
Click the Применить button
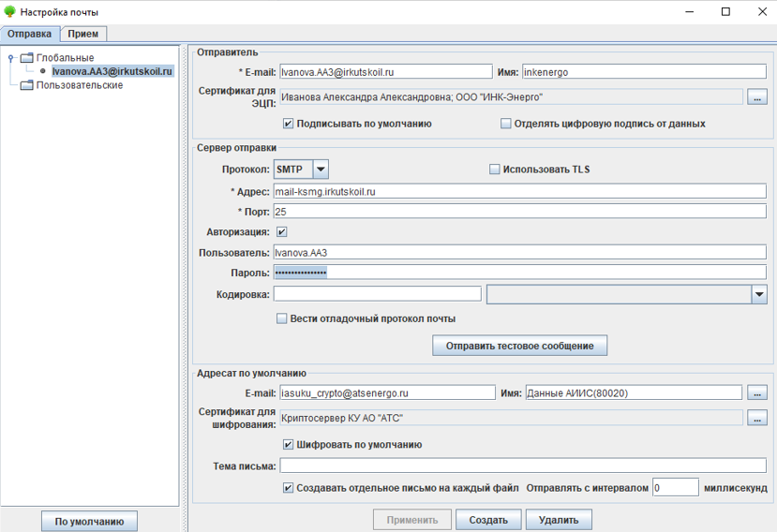(x=411, y=520)
